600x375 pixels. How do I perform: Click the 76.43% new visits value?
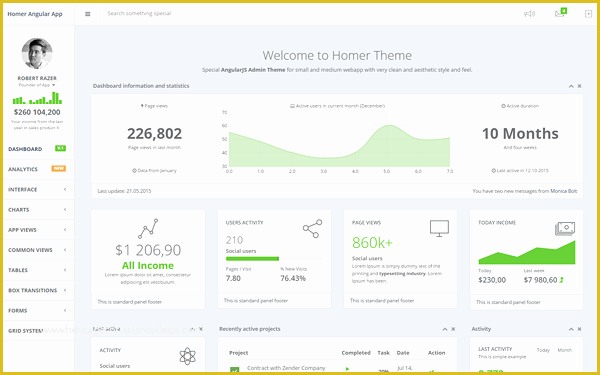tap(293, 279)
